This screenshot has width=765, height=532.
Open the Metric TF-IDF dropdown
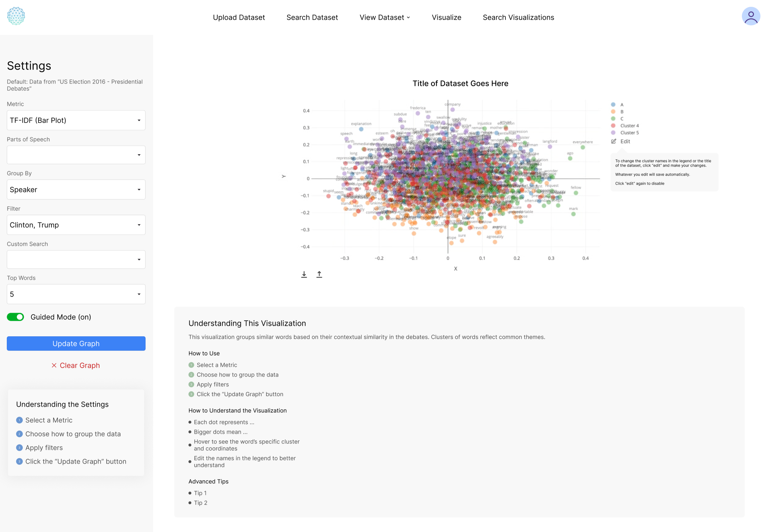(x=76, y=120)
